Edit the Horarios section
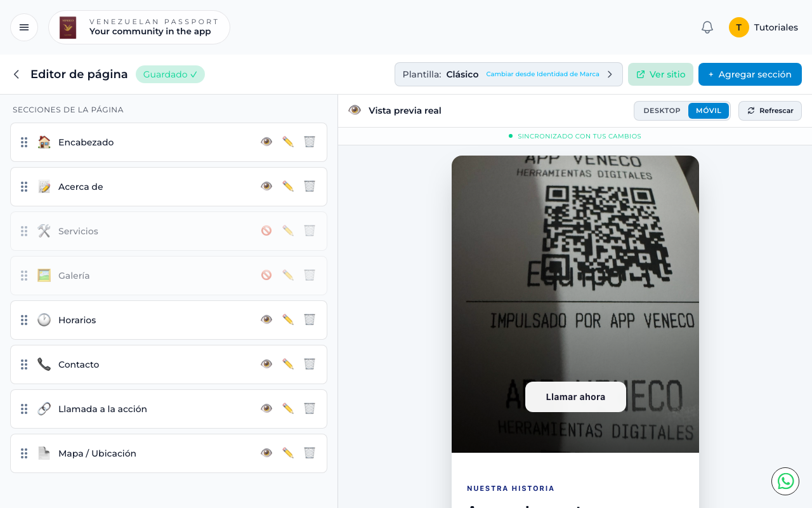This screenshot has height=508, width=812. (x=288, y=319)
